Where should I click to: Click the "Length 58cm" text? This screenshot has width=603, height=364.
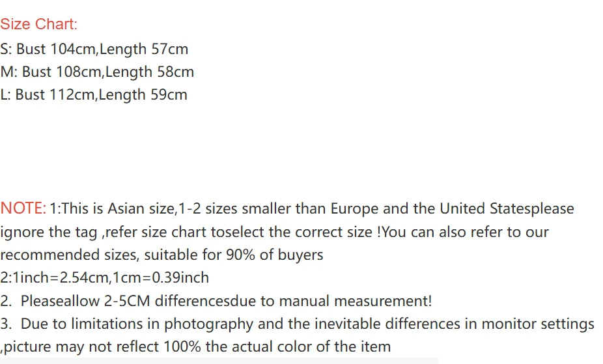(x=149, y=72)
